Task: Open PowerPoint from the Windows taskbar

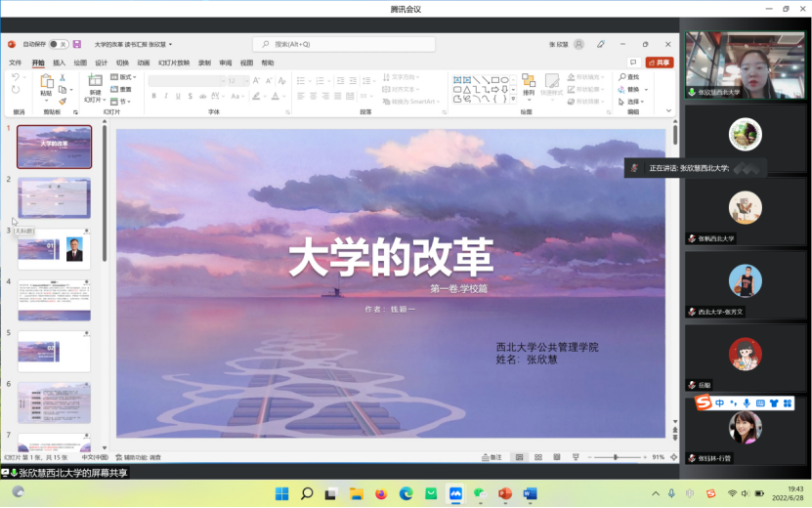Action: click(505, 493)
